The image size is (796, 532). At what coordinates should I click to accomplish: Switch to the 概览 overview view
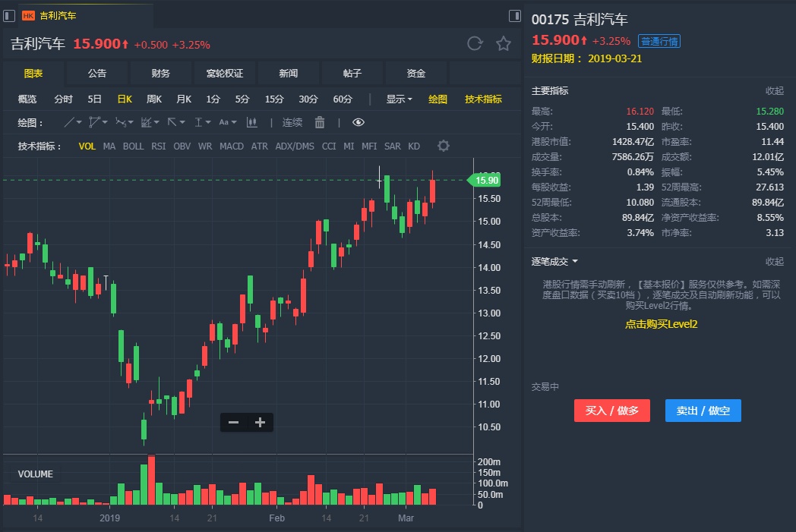(27, 99)
